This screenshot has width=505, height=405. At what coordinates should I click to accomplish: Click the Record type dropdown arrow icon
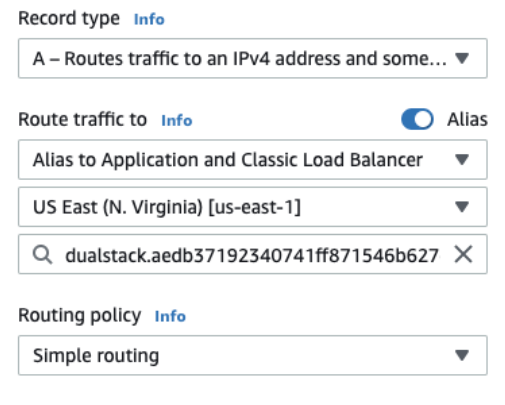point(462,58)
